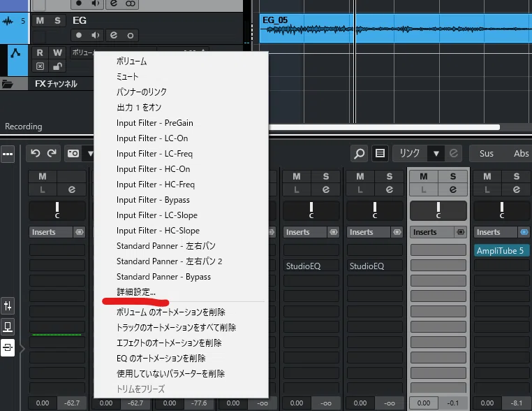Viewport: 532px width, 411px height.
Task: Expand the リンク dropdown arrow
Action: click(x=436, y=154)
